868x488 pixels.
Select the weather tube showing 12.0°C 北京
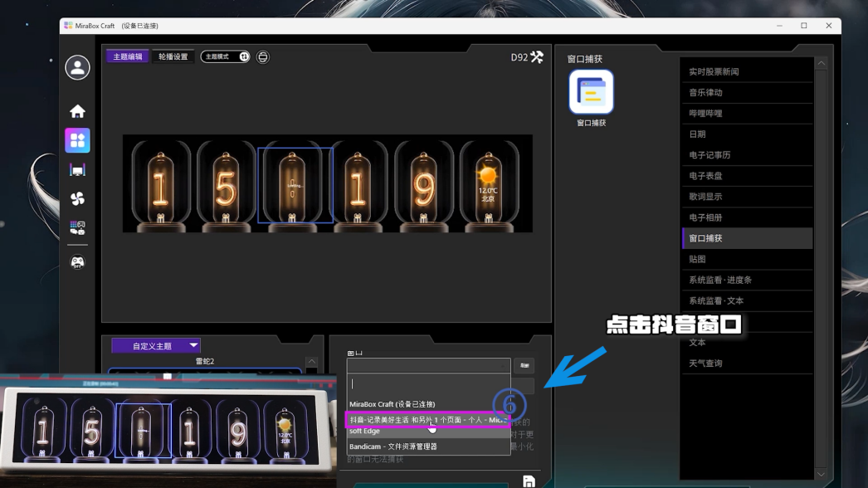489,186
